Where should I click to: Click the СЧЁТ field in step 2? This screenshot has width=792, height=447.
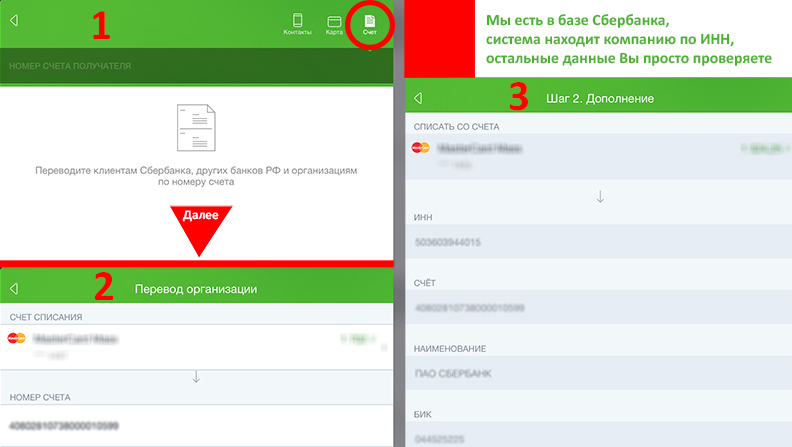pos(599,308)
